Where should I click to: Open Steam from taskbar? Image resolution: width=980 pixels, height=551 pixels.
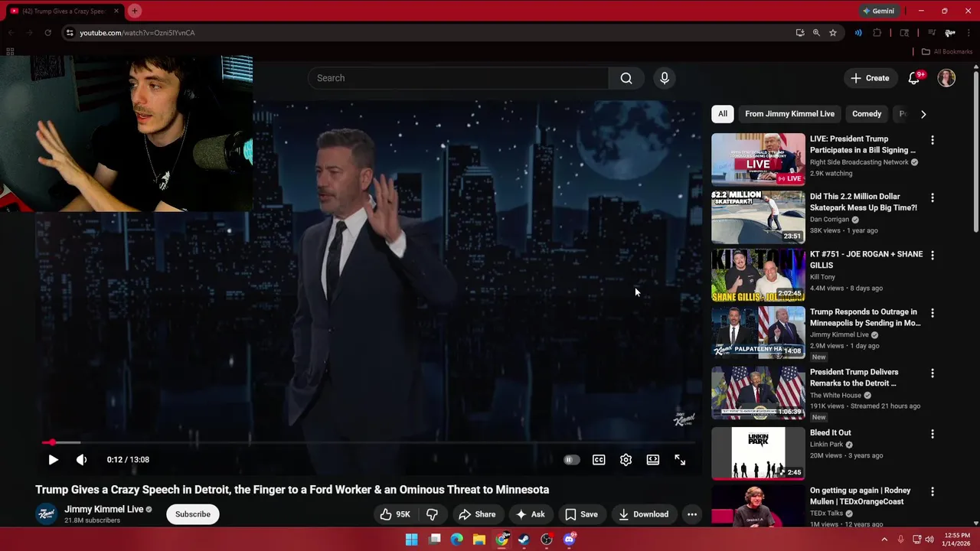[524, 540]
